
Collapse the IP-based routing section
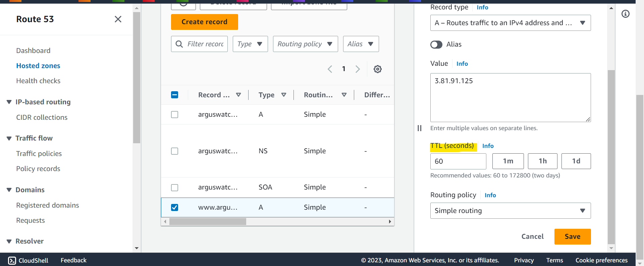click(9, 102)
